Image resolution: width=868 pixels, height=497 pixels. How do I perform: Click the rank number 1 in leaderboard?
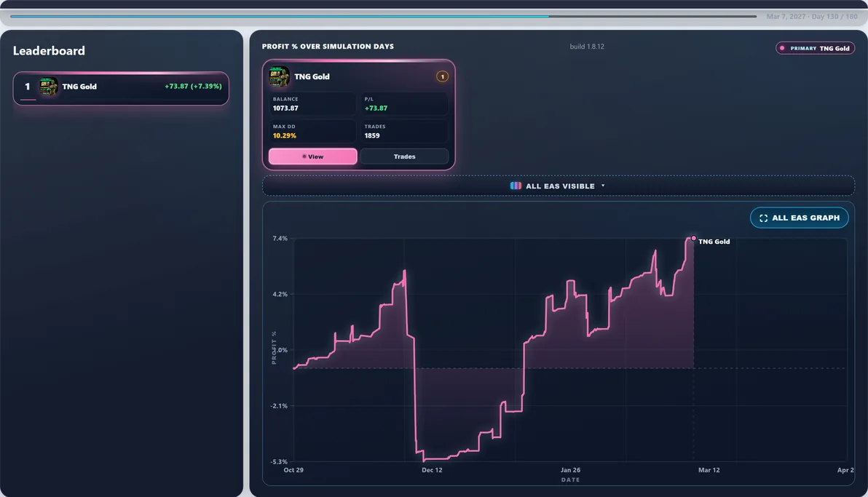(27, 87)
